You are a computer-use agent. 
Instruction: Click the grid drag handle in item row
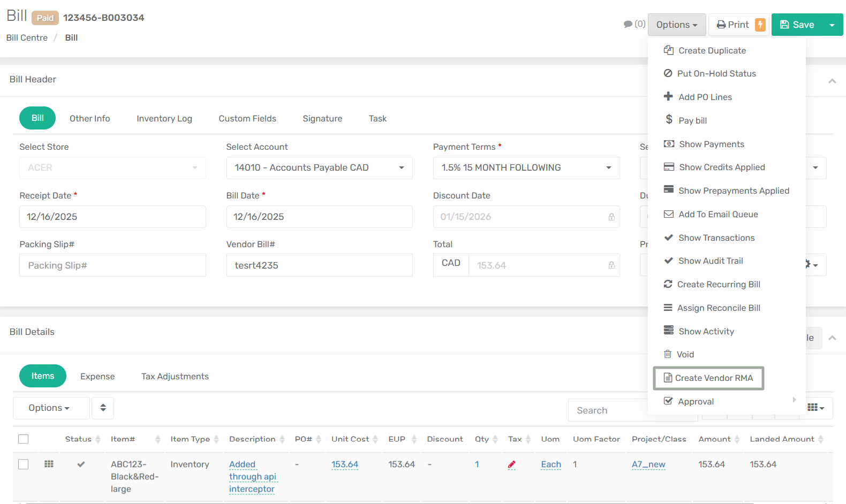(x=49, y=464)
